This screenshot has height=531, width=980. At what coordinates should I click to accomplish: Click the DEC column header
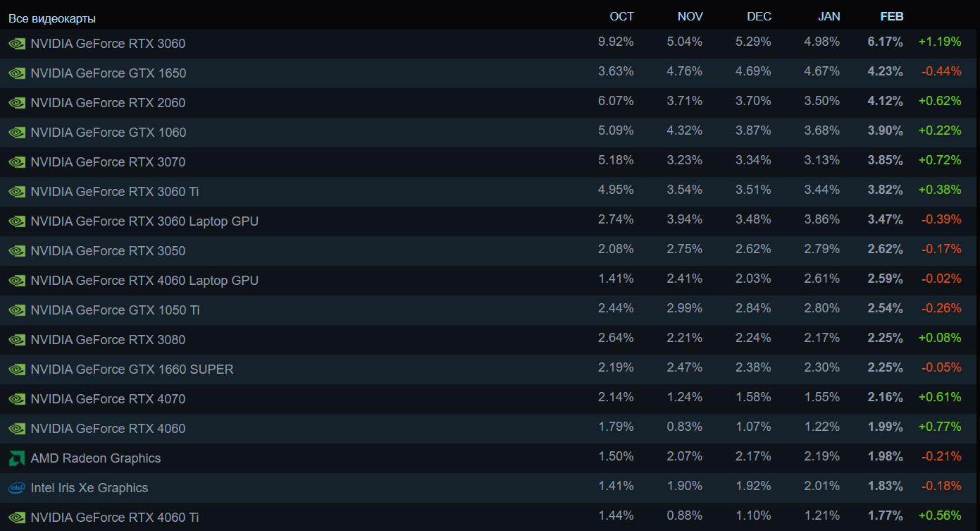pyautogui.click(x=759, y=16)
